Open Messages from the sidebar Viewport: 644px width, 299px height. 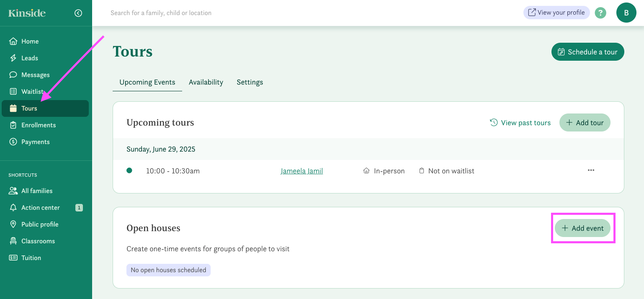pos(35,75)
